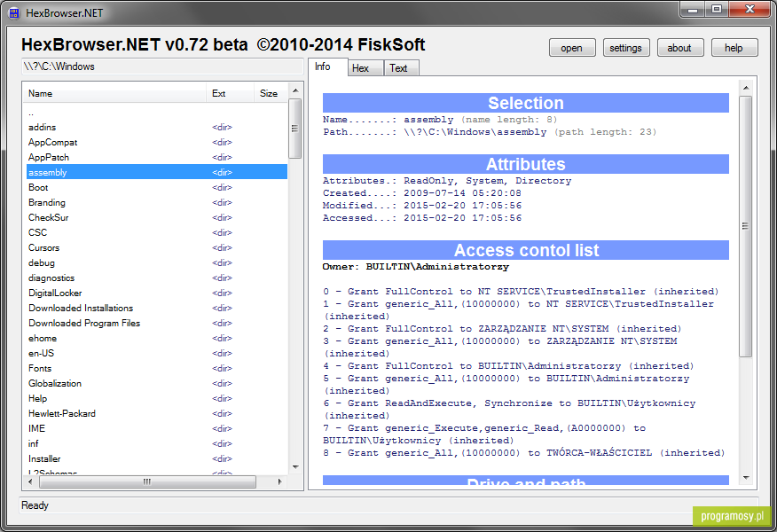Select the diagnostics folder
Viewport: 777px width, 532px height.
[157, 278]
